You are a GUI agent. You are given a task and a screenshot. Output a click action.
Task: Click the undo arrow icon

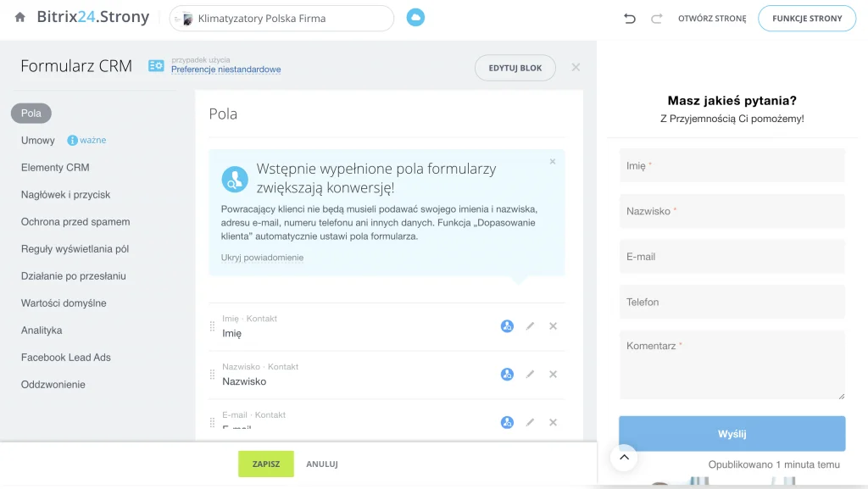point(630,19)
